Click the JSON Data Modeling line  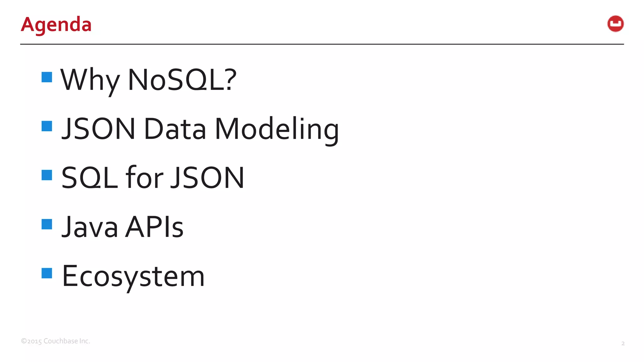200,129
